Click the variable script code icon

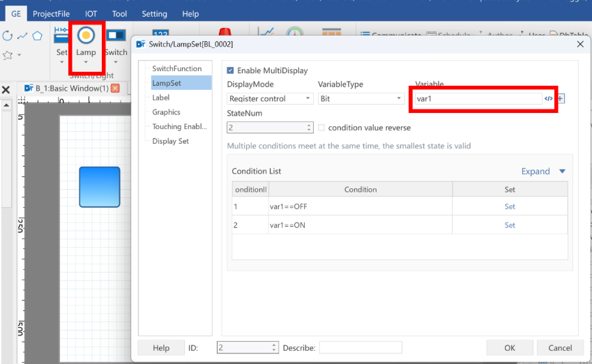[549, 98]
